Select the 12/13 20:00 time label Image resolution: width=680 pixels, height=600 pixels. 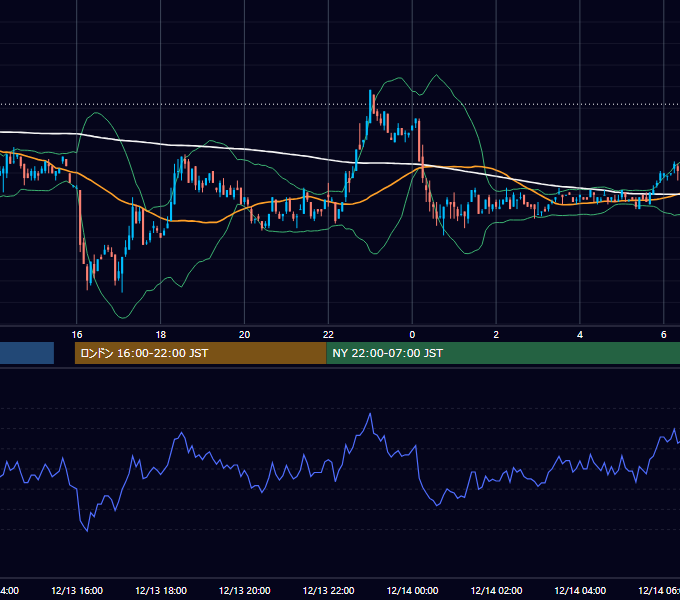245,590
